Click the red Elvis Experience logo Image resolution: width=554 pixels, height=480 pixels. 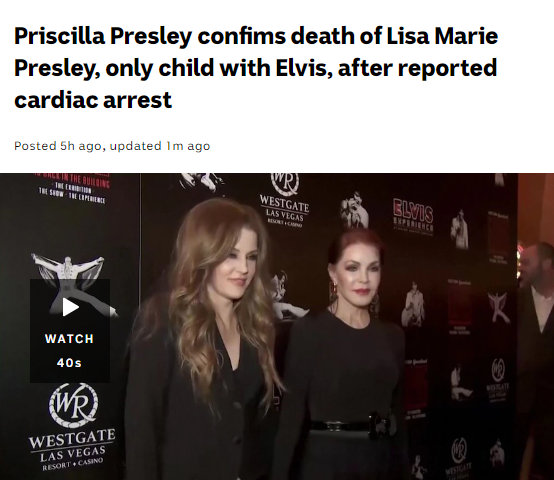[413, 214]
